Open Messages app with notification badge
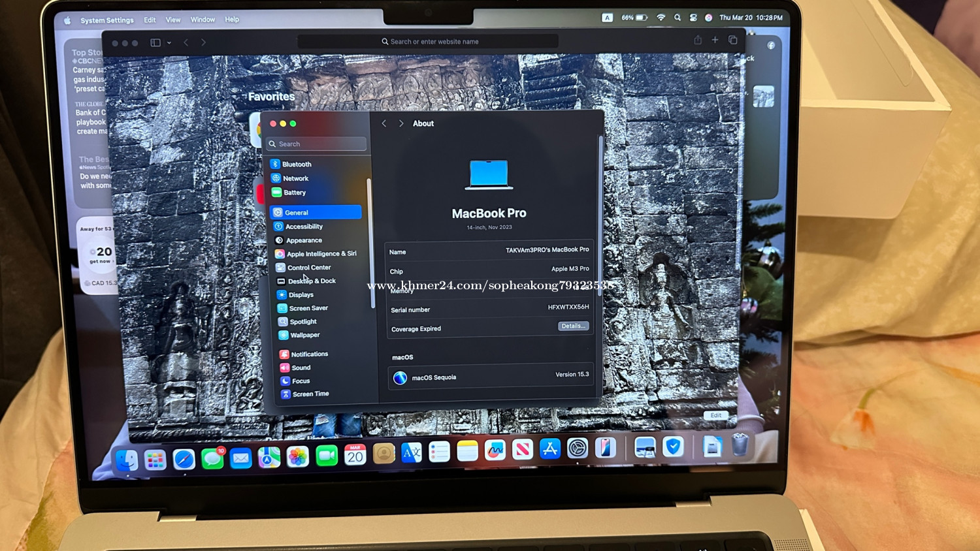Image resolution: width=980 pixels, height=551 pixels. pyautogui.click(x=212, y=459)
